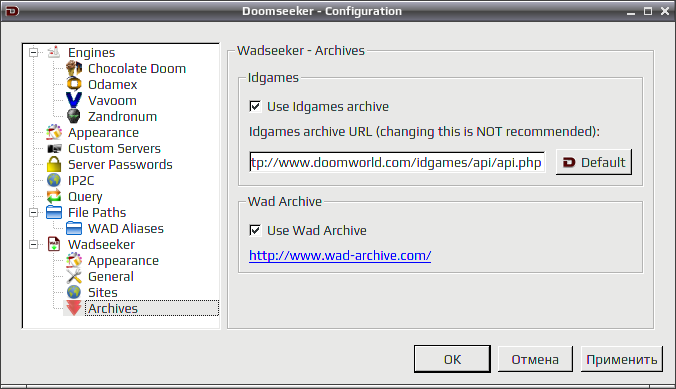Collapse the Engines tree node
676x389 pixels.
coord(34,52)
